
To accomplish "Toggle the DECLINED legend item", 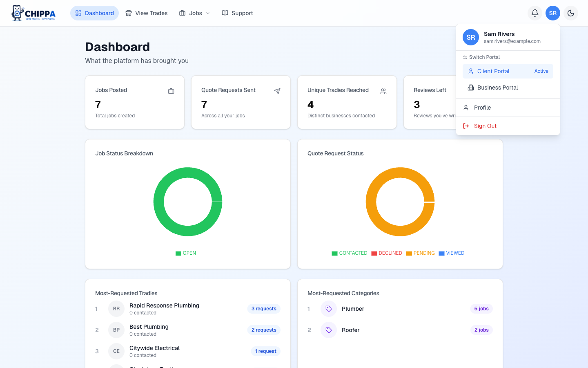I will [x=387, y=253].
